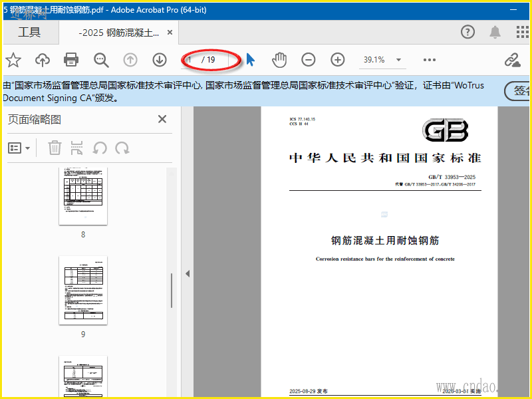
Task: Open the zoom level dropdown arrow
Action: tap(398, 60)
